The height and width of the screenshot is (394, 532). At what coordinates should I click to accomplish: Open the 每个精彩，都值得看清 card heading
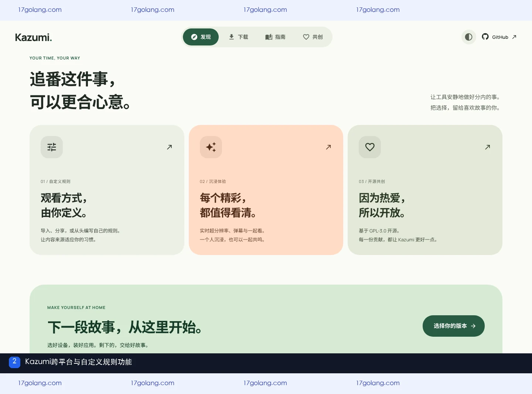tap(228, 205)
